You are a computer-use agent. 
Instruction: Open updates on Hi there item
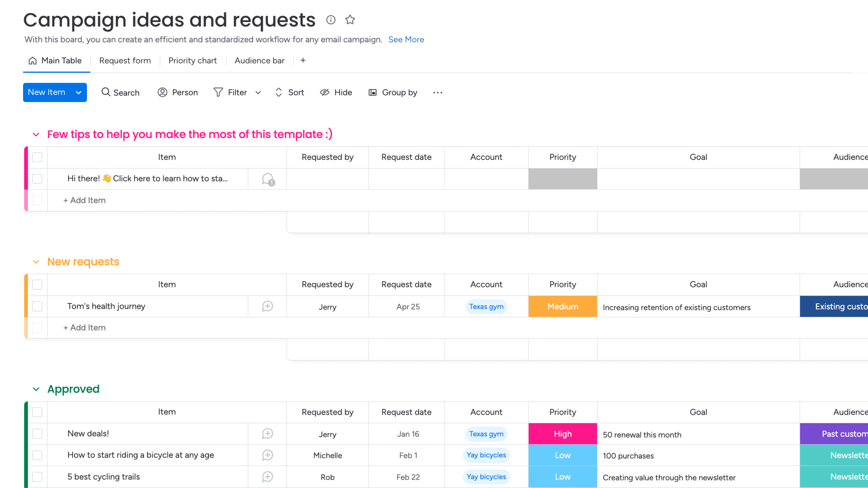pyautogui.click(x=268, y=179)
